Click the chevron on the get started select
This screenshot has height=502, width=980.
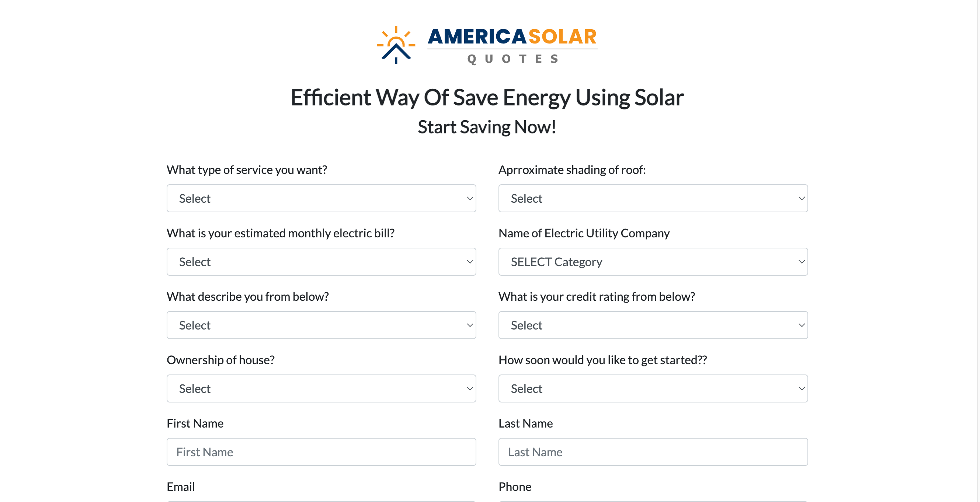coord(802,389)
